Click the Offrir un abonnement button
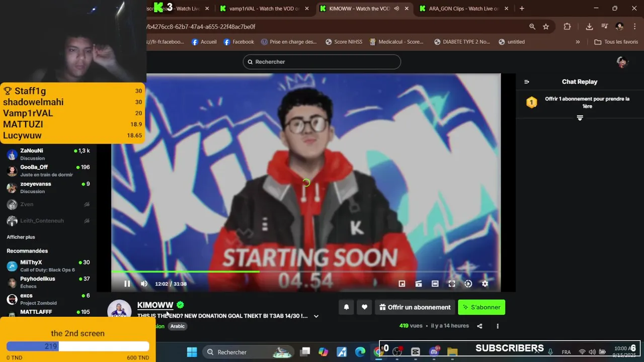Image resolution: width=644 pixels, height=362 pixels. 415,307
